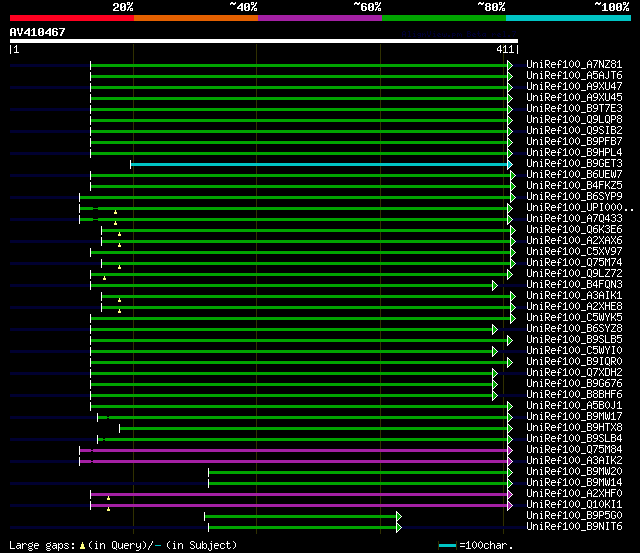
Task: Click the UniRef100_Q75M74 label
Action: point(574,263)
